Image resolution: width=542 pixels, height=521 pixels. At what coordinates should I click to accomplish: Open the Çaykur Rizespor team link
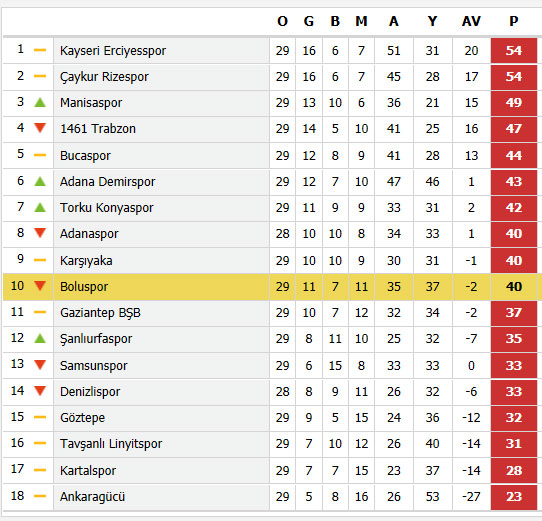click(x=104, y=77)
